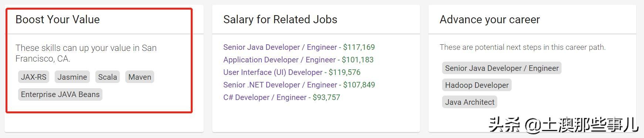Select the Java Architect career chip
This screenshot has width=644, height=138.
pyautogui.click(x=470, y=102)
